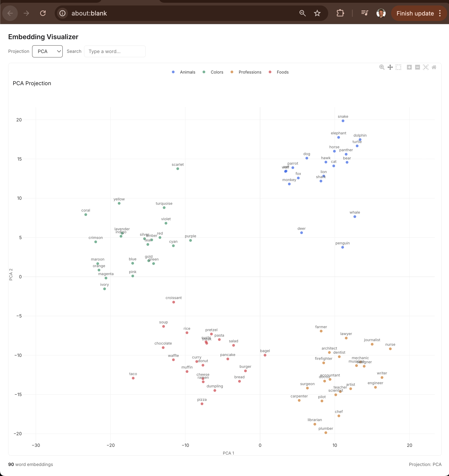Reset axes with the home icon
The image size is (449, 476).
click(434, 67)
